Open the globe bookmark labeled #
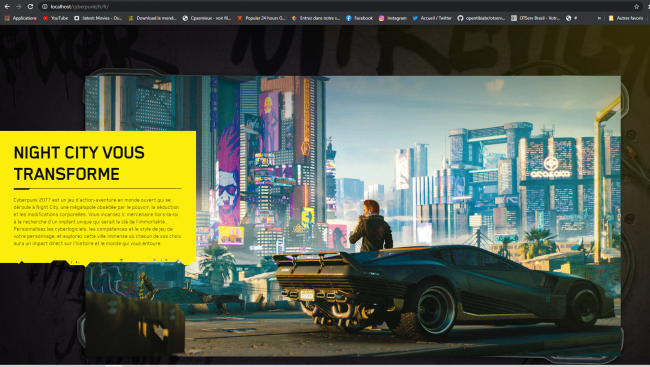The width and height of the screenshot is (650, 367). pos(572,18)
